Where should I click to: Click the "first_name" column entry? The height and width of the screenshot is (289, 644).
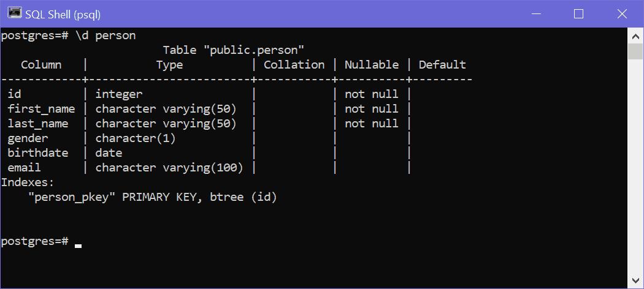click(x=41, y=109)
